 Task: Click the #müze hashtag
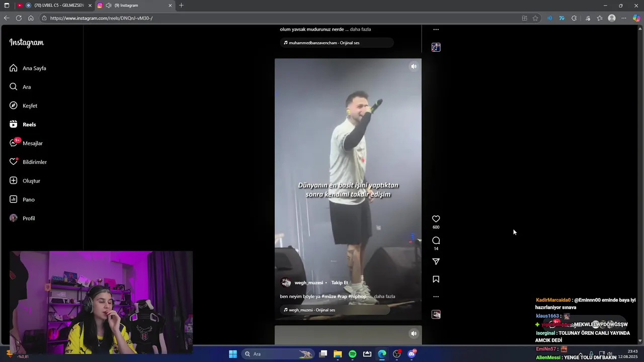coord(329,297)
